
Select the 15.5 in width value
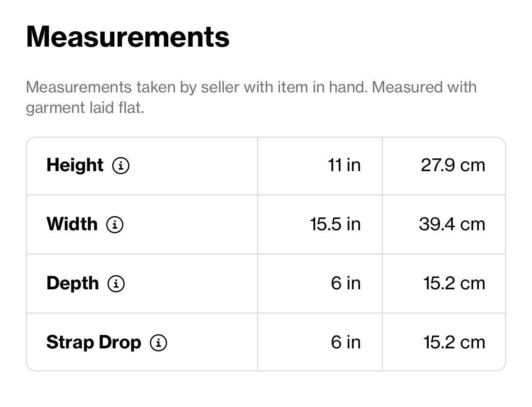335,224
